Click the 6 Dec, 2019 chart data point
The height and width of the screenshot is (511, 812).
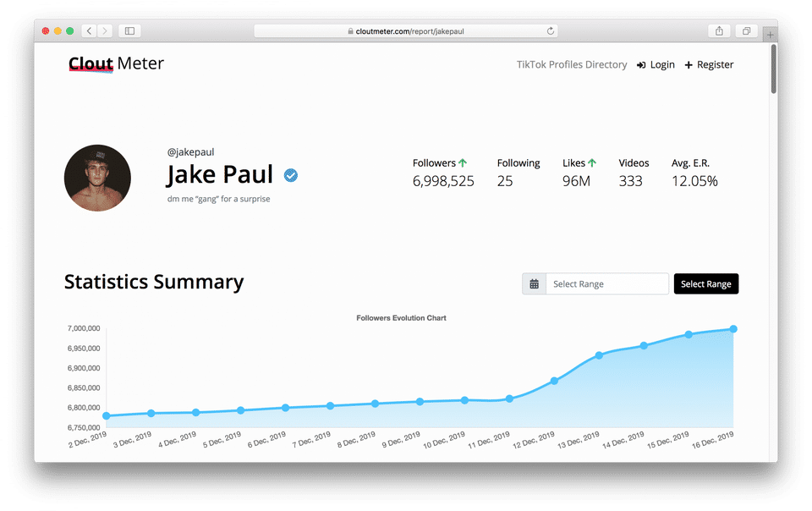tap(285, 408)
